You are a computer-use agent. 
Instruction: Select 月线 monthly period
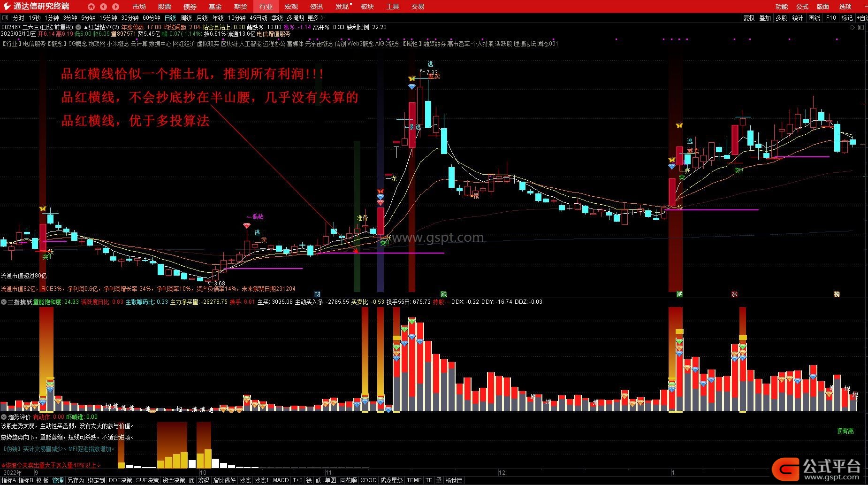click(202, 18)
